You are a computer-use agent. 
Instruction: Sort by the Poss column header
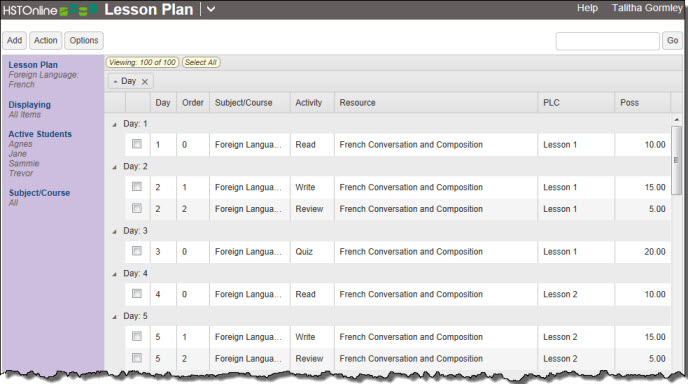[x=642, y=103]
